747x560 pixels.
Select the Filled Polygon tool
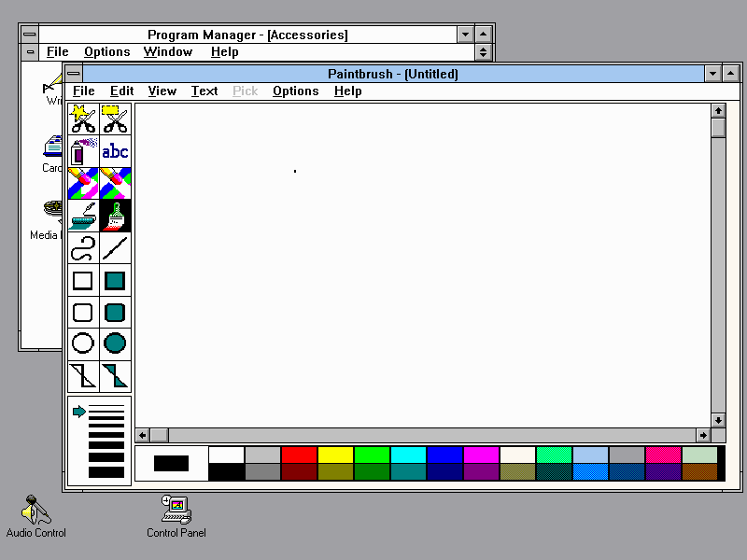(x=115, y=375)
